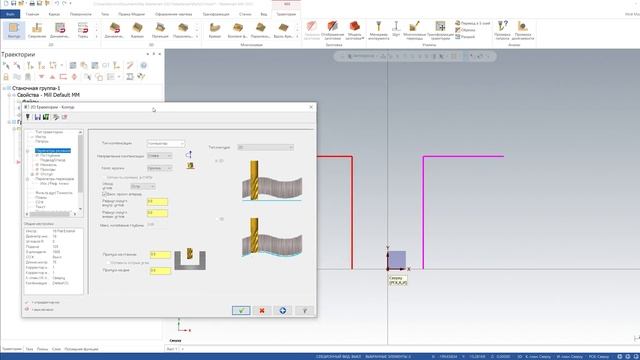
Task: Switch to Планы tab at panel bottom
Action: 42,349
